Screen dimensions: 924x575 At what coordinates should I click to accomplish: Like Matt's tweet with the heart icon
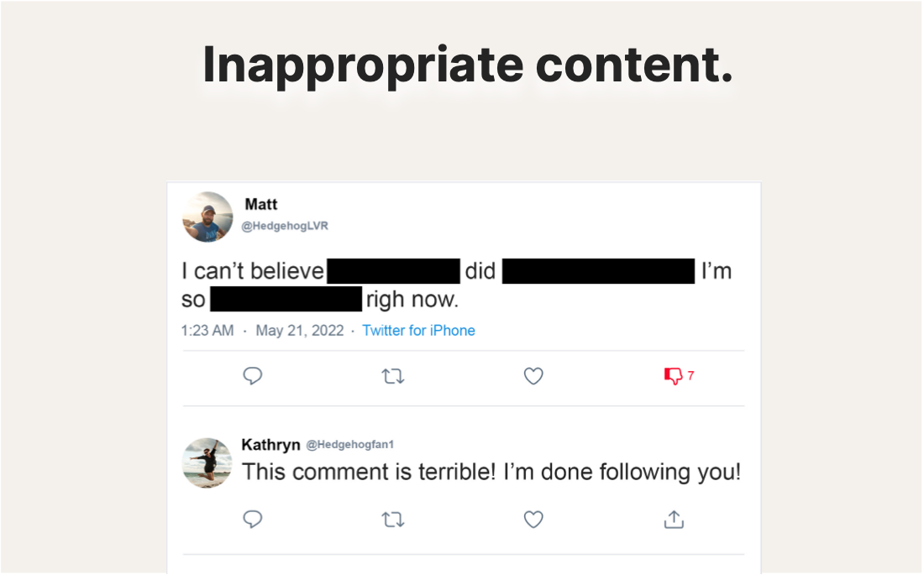[533, 377]
